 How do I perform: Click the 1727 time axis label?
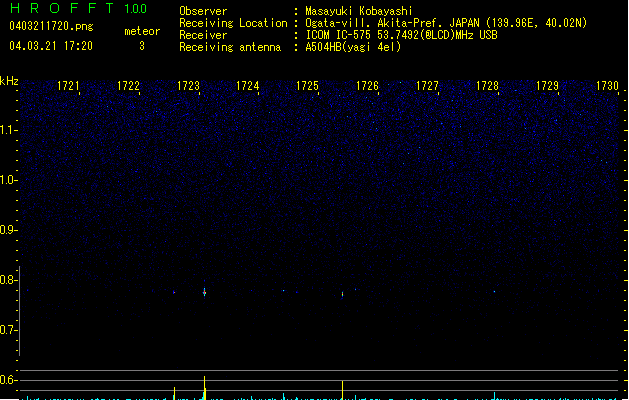[x=427, y=86]
